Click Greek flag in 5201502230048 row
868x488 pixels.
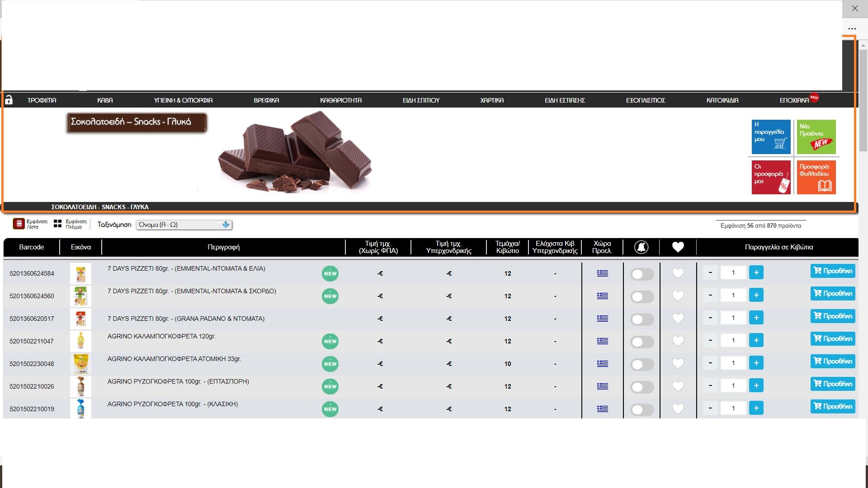coord(602,364)
